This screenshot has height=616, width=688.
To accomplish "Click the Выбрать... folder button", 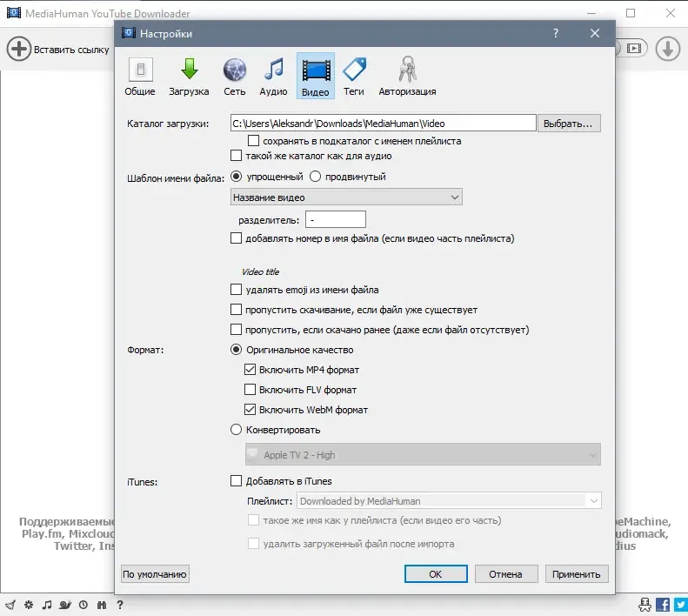I will pos(569,124).
